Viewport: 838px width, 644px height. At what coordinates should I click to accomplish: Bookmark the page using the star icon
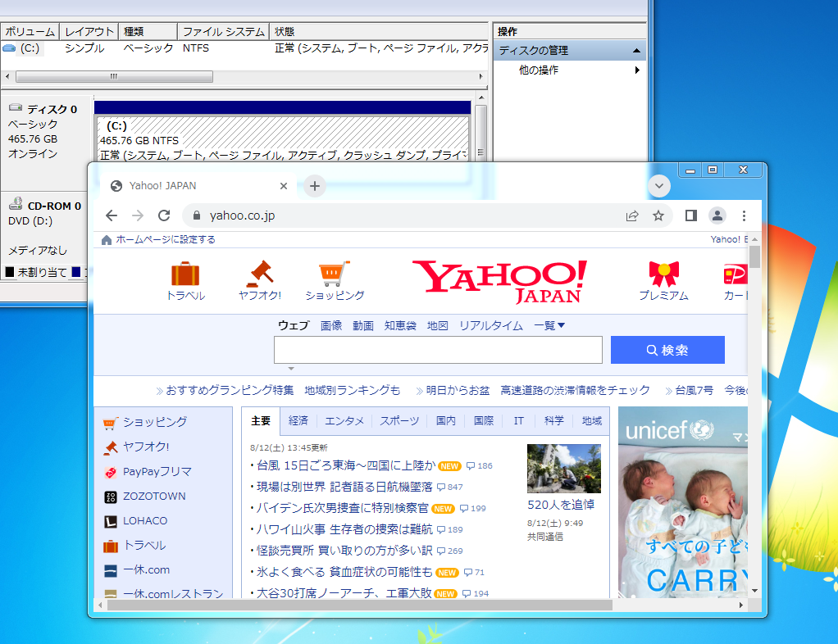click(659, 215)
